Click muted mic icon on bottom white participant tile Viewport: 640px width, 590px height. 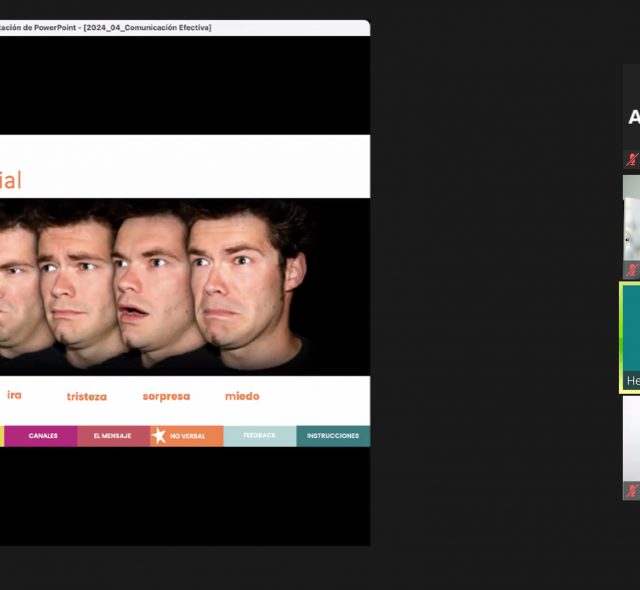pyautogui.click(x=632, y=490)
